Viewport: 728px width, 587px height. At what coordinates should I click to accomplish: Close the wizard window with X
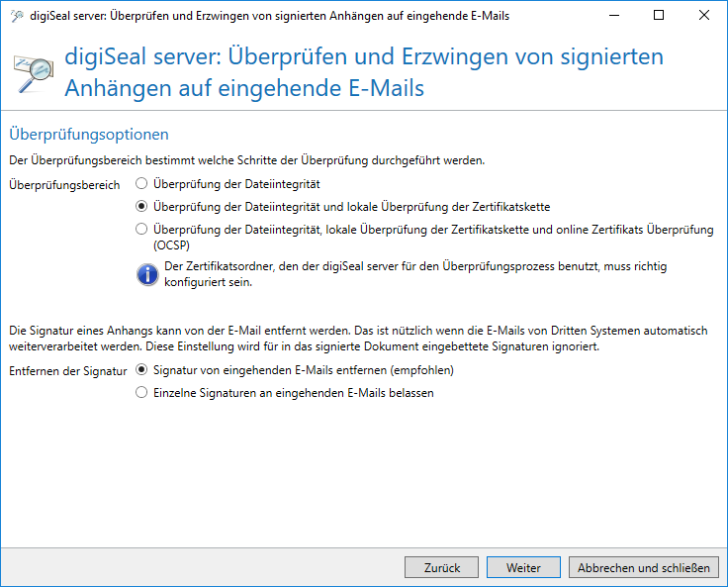click(704, 15)
